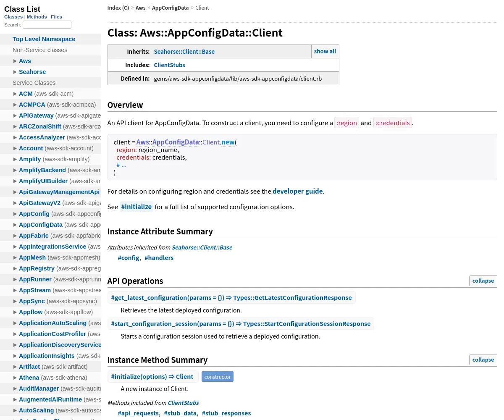The image size is (504, 420).
Task: Open #start_configuration_session method
Action: [x=241, y=324]
